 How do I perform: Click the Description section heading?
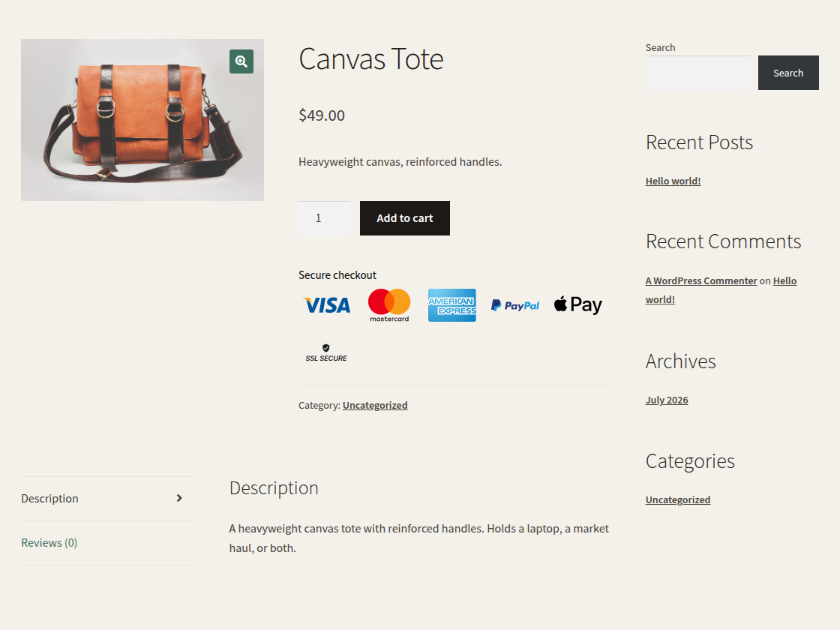[x=274, y=488]
